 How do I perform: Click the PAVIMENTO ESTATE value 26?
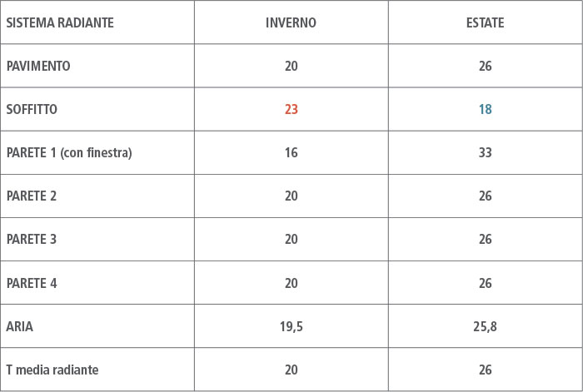click(x=485, y=66)
